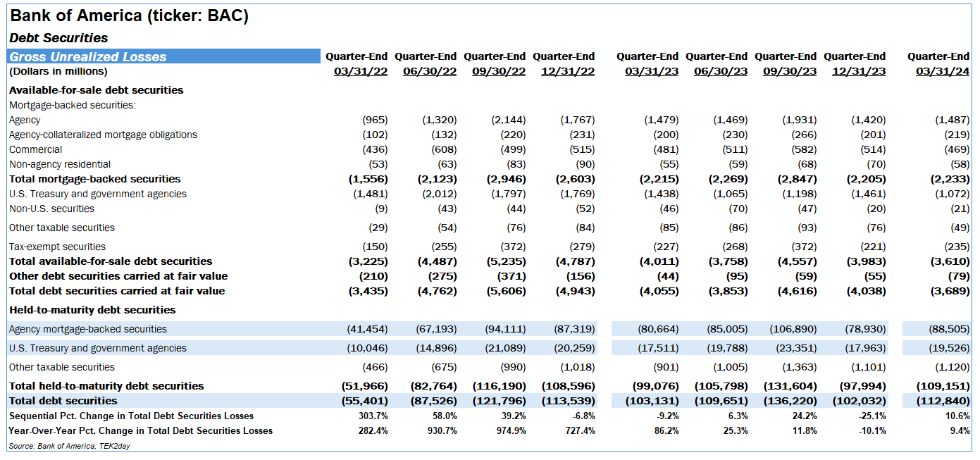Click the 'Mortgage-backed securities:' row label
980x460 pixels.
(x=72, y=105)
